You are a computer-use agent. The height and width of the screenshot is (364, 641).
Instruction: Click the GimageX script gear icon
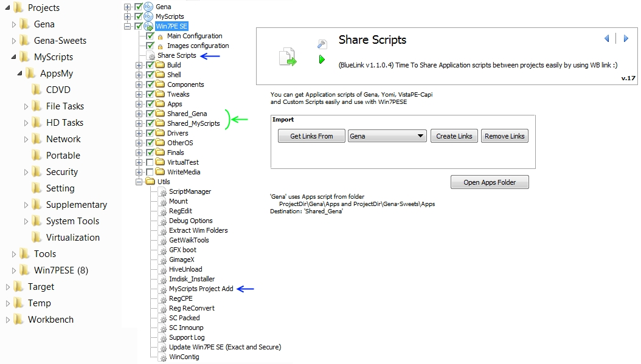(x=163, y=260)
